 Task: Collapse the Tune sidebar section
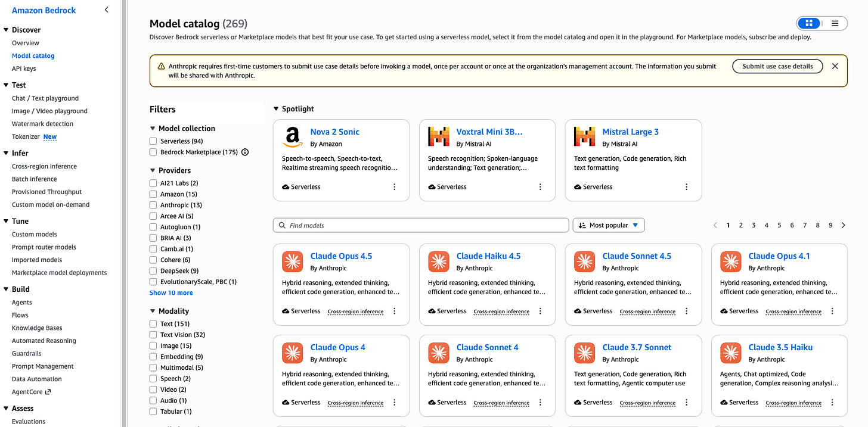pyautogui.click(x=6, y=221)
